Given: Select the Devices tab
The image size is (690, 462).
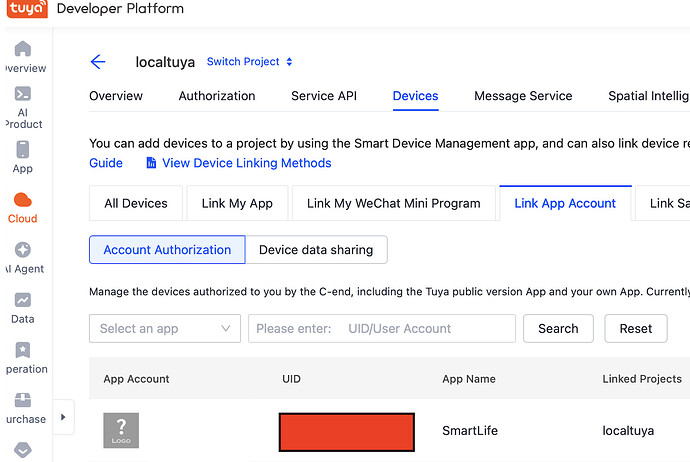Looking at the screenshot, I should (x=415, y=96).
